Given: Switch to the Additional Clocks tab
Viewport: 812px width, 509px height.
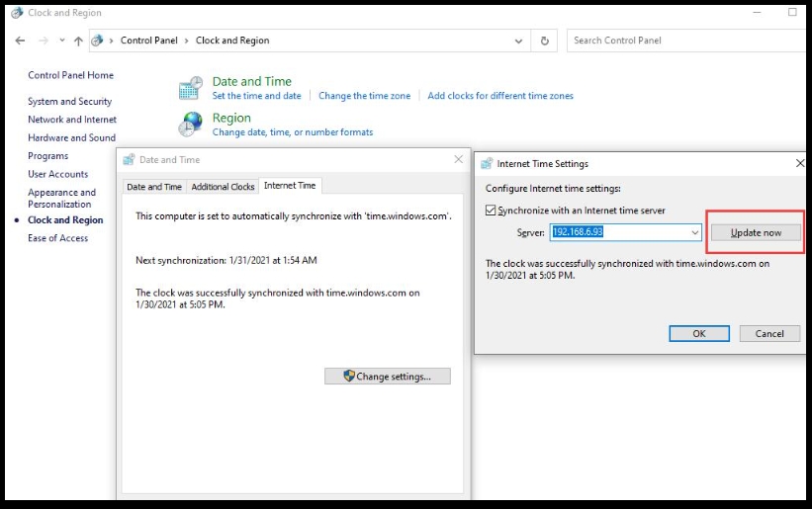Looking at the screenshot, I should tap(223, 187).
